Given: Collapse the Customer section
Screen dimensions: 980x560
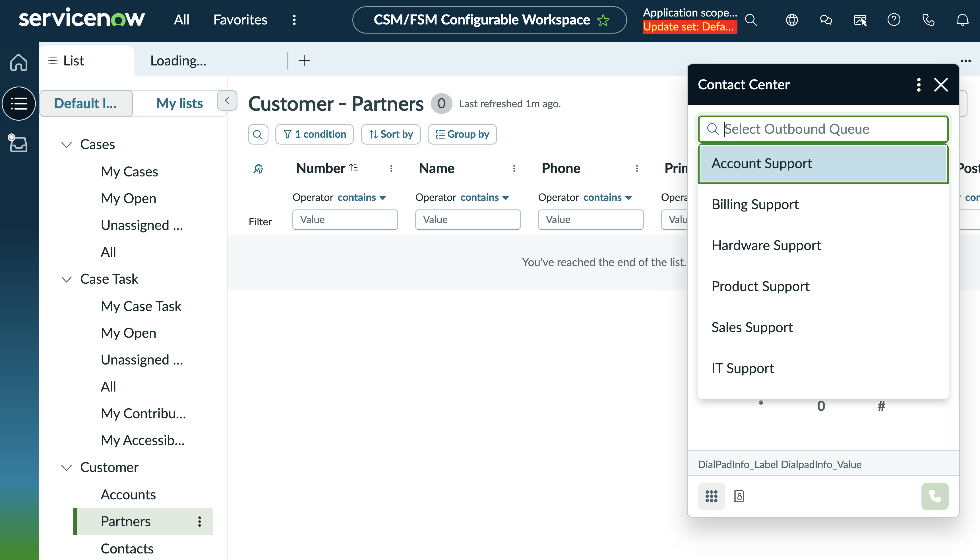Looking at the screenshot, I should [x=67, y=468].
